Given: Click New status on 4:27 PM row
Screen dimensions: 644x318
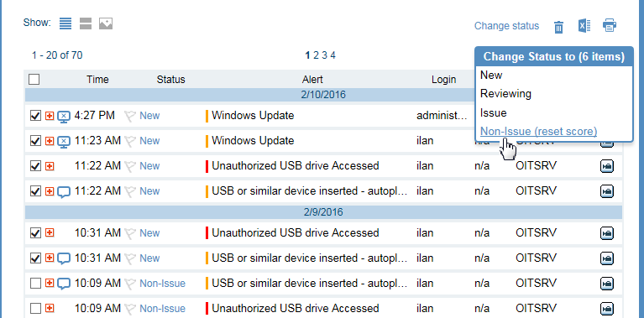Looking at the screenshot, I should (149, 116).
